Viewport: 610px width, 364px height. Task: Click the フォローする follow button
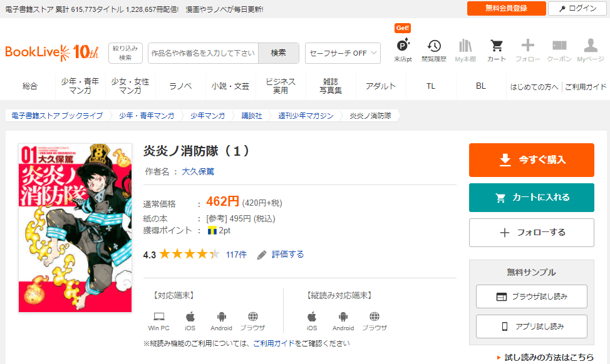tap(531, 233)
